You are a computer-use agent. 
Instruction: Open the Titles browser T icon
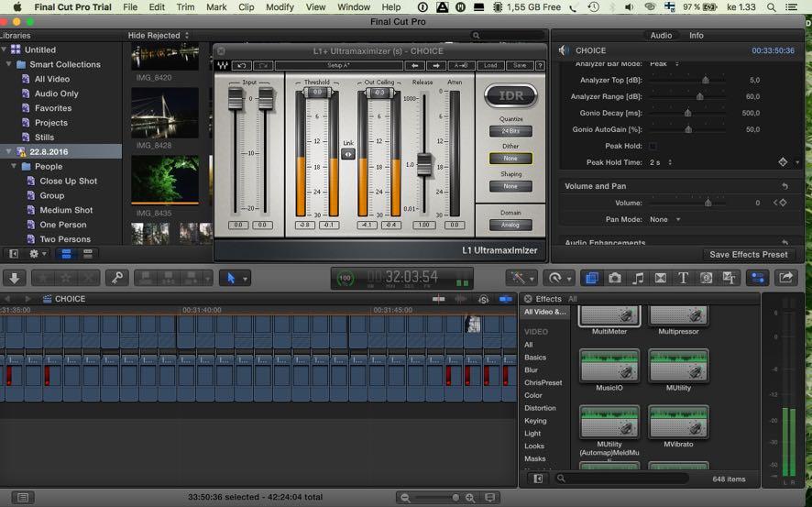683,278
